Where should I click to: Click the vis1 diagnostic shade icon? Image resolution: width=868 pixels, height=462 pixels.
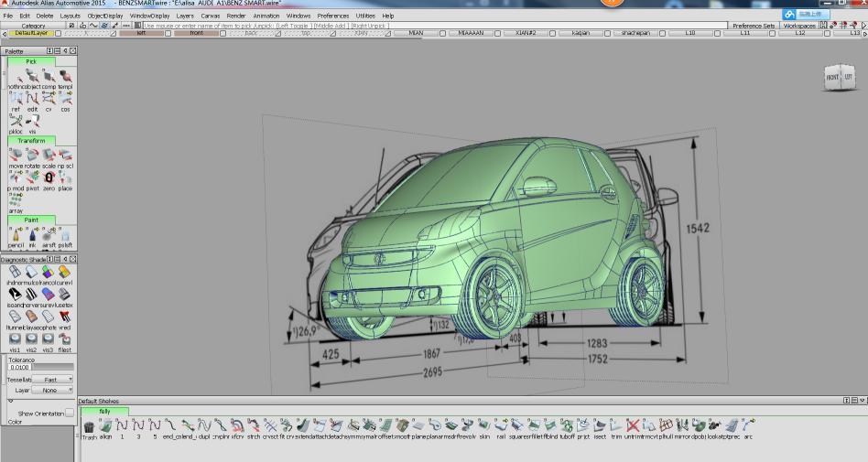[16, 338]
